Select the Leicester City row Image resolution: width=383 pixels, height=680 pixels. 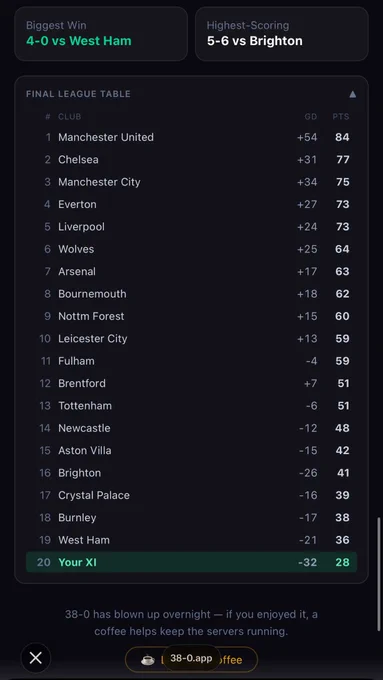[191, 338]
